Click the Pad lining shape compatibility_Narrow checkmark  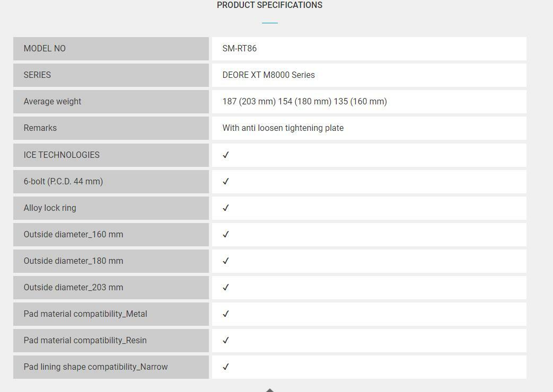pyautogui.click(x=226, y=367)
